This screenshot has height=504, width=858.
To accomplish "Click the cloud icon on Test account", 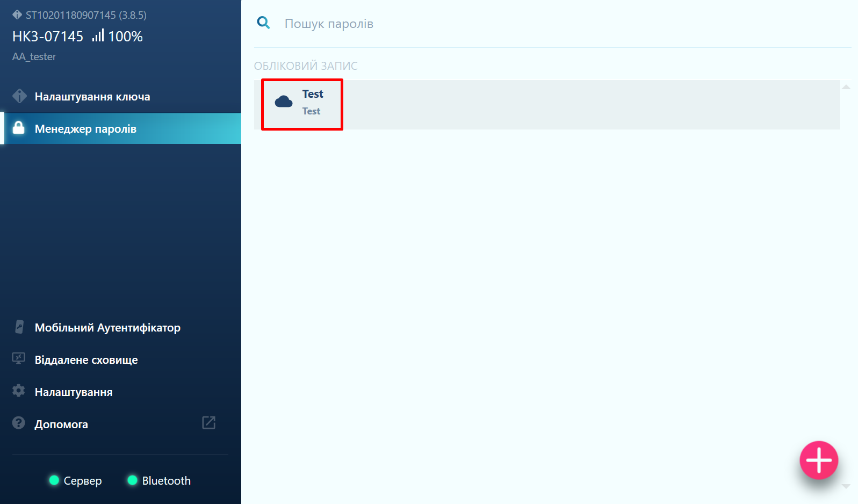I will (x=284, y=102).
